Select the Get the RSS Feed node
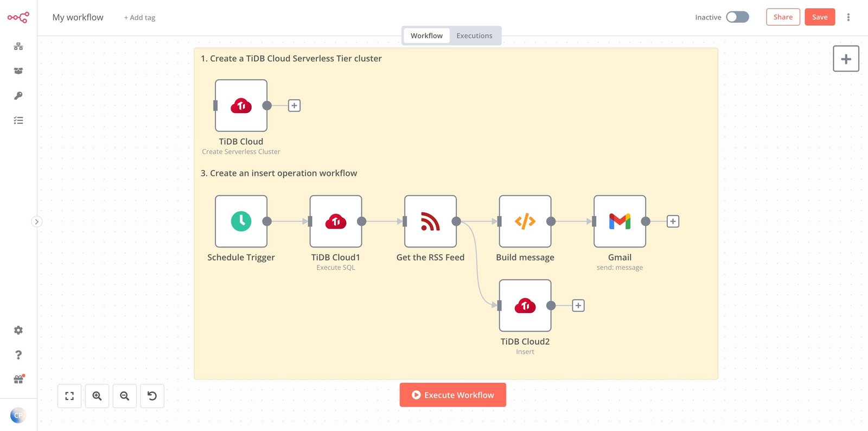Image resolution: width=868 pixels, height=431 pixels. (430, 221)
